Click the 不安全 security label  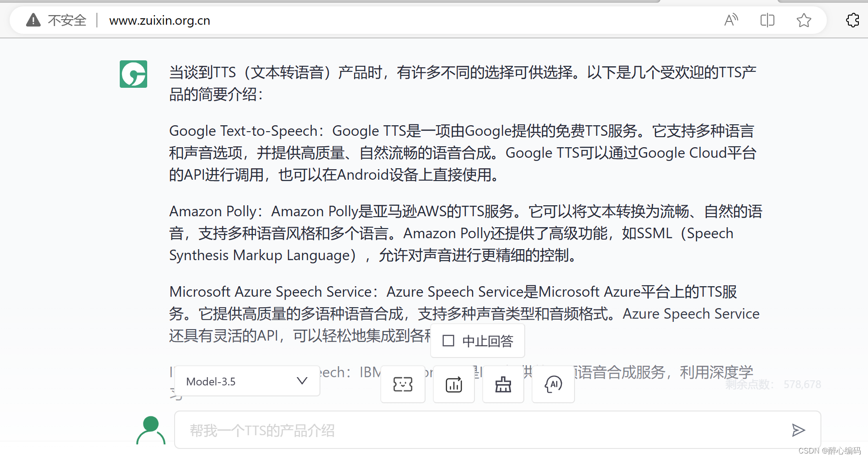pos(67,21)
